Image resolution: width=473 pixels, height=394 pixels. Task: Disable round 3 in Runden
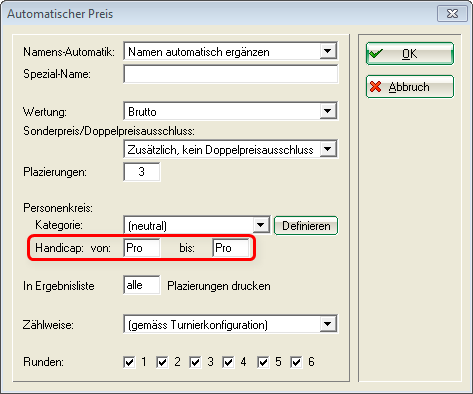[195, 362]
